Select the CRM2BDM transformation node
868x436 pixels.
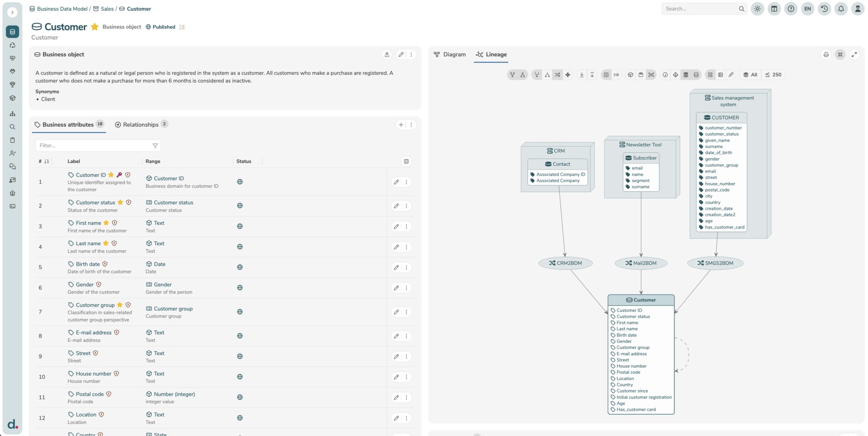(x=565, y=263)
